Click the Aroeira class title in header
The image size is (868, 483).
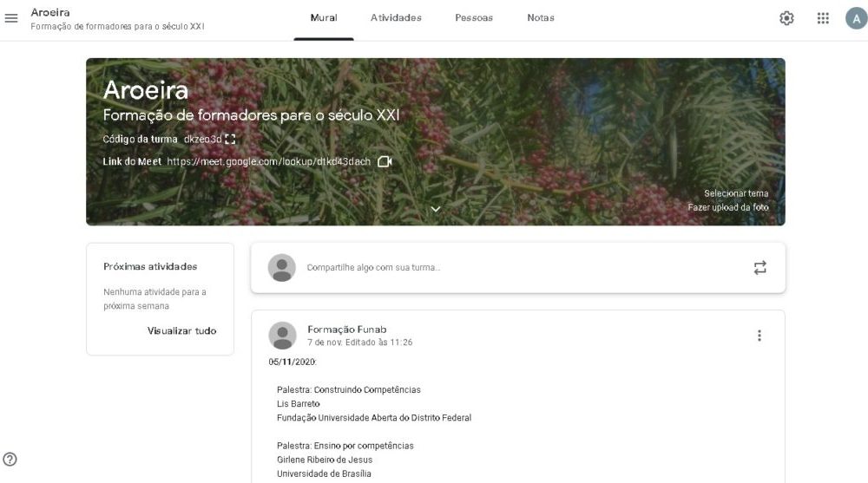pos(50,12)
